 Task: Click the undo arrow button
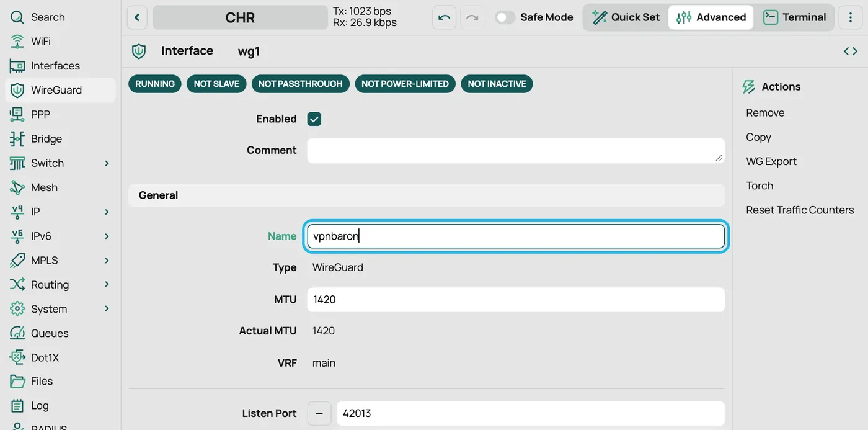444,17
